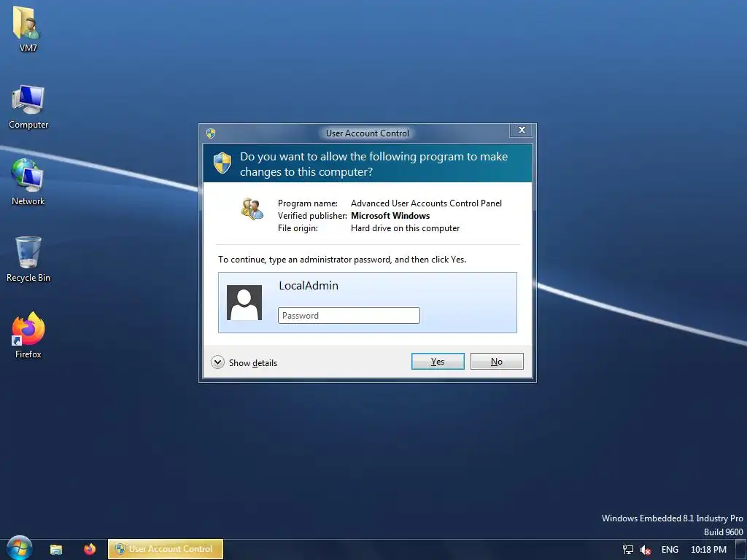The image size is (747, 560).
Task: Open Firefox from the taskbar
Action: coord(90,549)
